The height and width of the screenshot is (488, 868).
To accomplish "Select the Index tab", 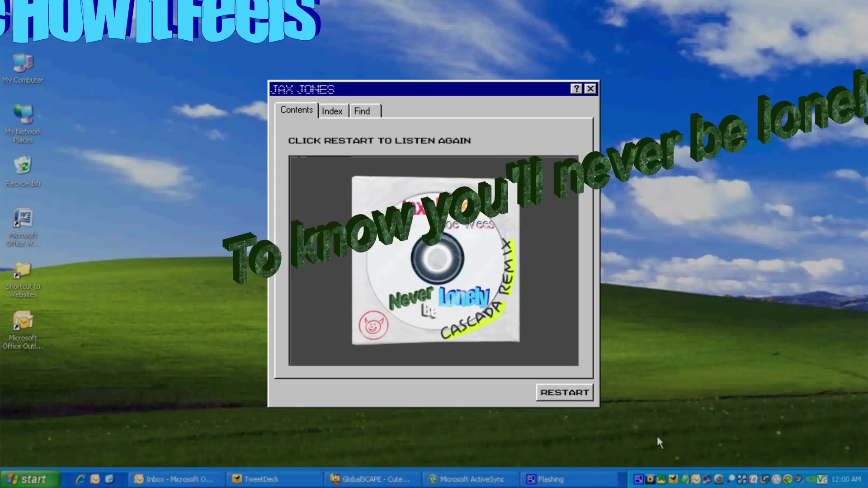I will pos(332,111).
